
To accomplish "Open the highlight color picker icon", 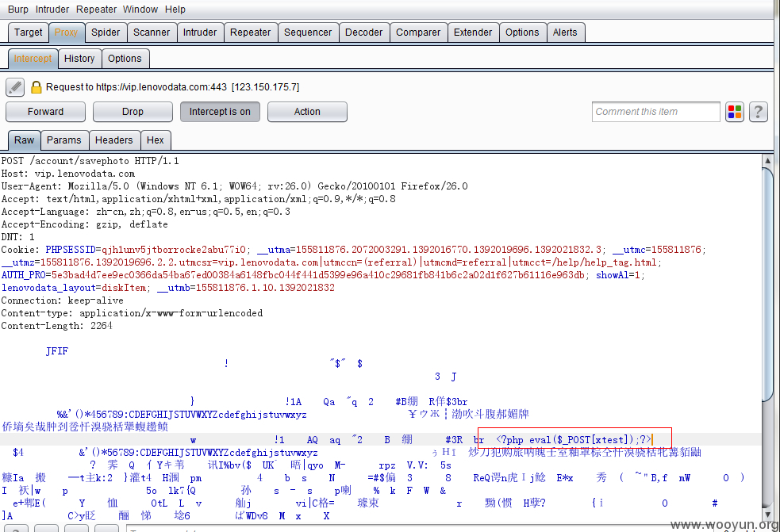I will click(x=734, y=112).
